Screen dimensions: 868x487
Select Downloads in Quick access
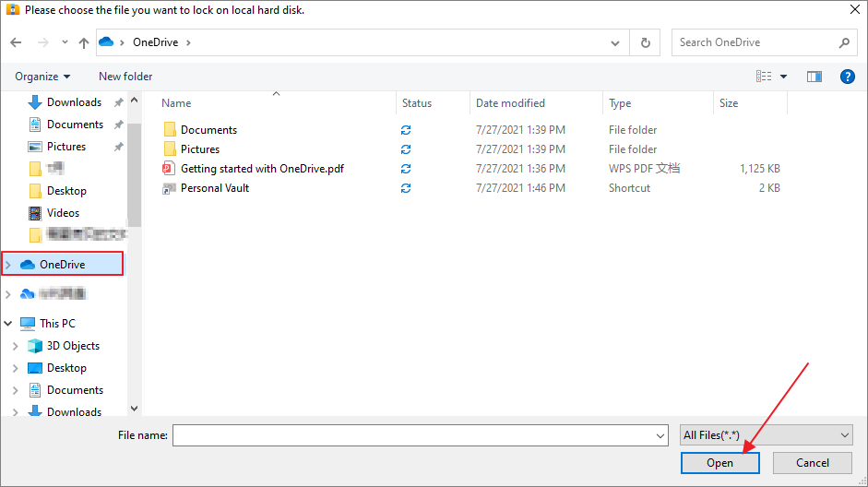pos(74,102)
